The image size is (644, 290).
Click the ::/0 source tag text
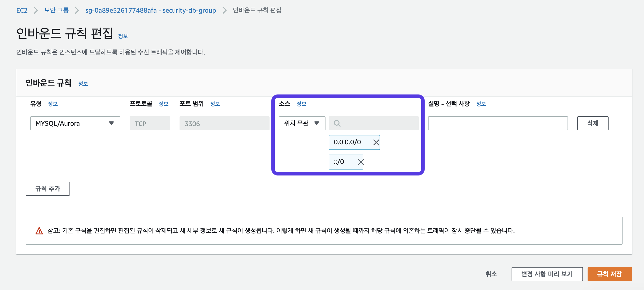(339, 162)
